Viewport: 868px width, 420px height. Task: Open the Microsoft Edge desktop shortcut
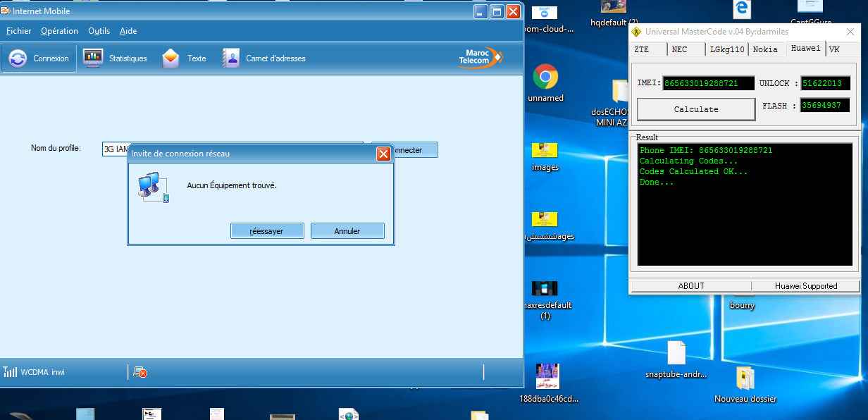pos(742,10)
